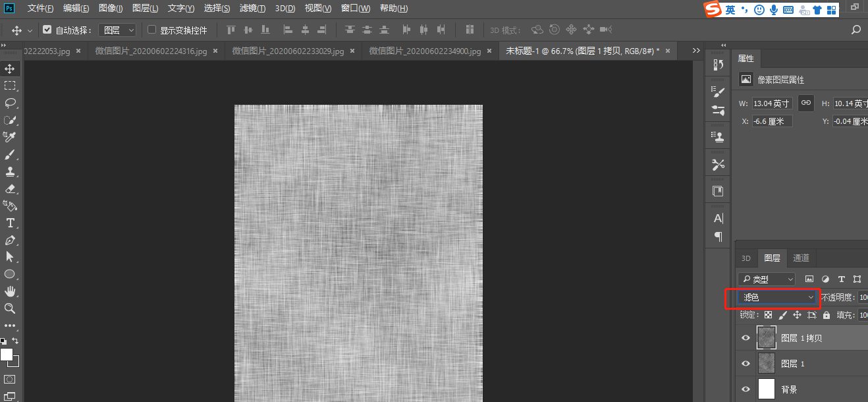Select the Zoom tool

pyautogui.click(x=9, y=308)
